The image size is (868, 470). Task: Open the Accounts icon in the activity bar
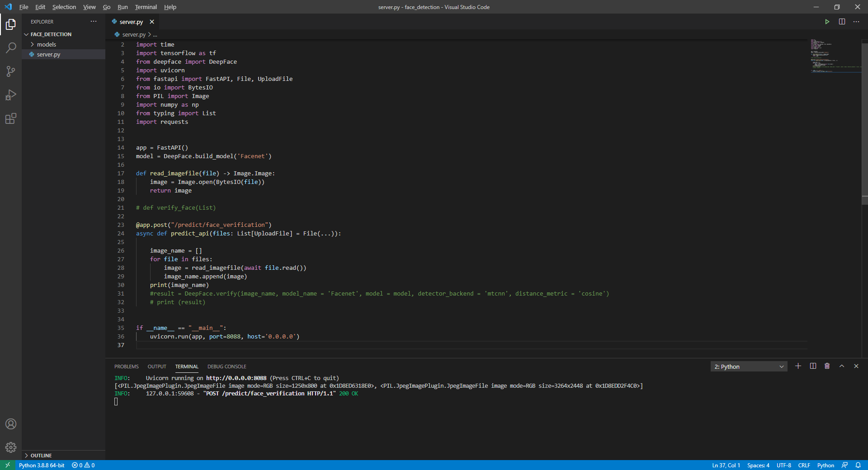pos(11,424)
